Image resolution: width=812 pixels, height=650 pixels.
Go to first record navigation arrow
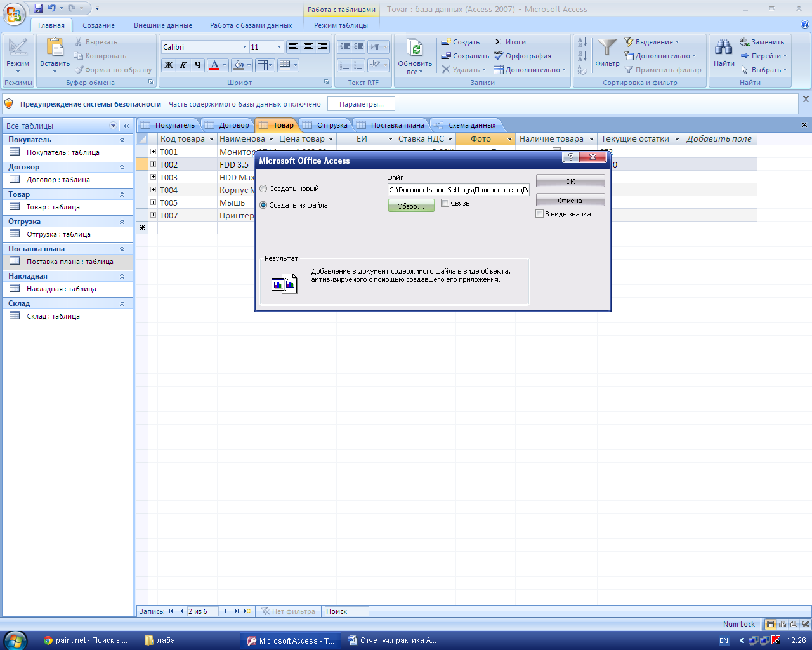pyautogui.click(x=171, y=611)
